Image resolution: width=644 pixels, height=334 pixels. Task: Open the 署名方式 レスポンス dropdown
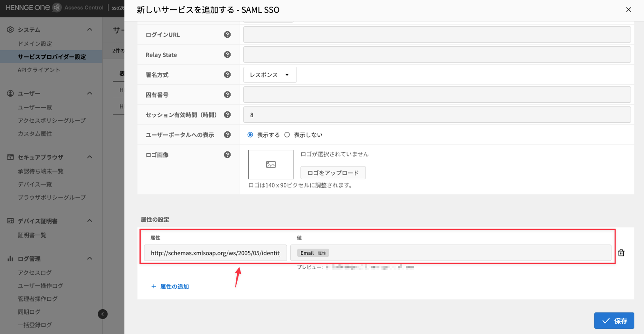pos(270,75)
